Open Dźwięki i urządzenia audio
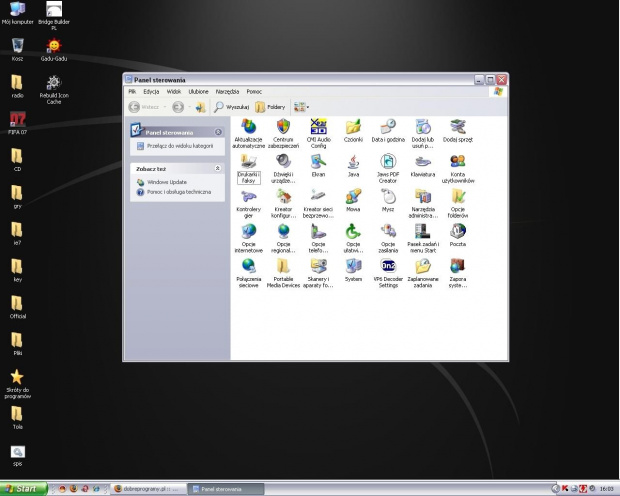 coord(283,168)
